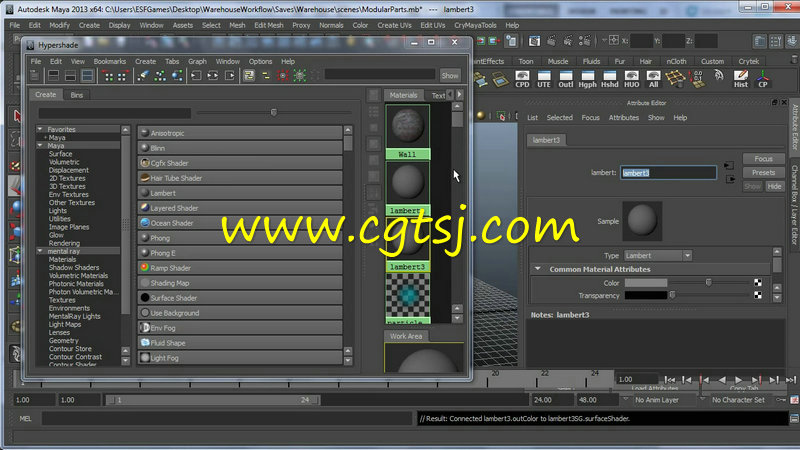Toggle Hypershade show top tabs only
The image size is (800, 450).
[53, 76]
